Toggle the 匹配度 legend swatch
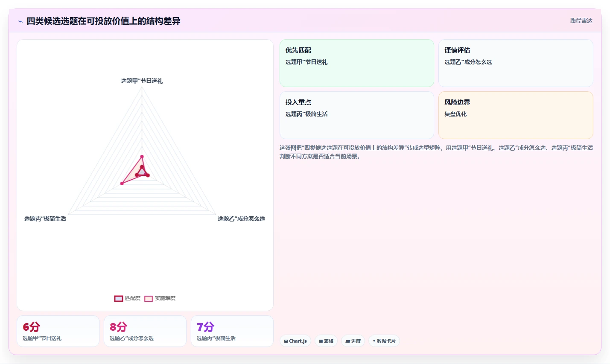This screenshot has height=364, width=610. [x=119, y=298]
